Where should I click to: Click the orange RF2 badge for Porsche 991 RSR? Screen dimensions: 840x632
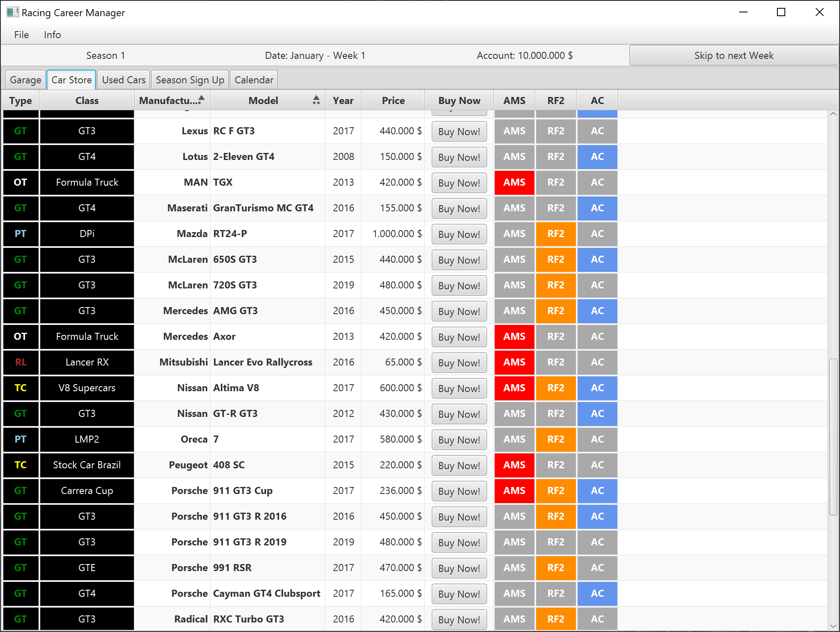tap(556, 568)
